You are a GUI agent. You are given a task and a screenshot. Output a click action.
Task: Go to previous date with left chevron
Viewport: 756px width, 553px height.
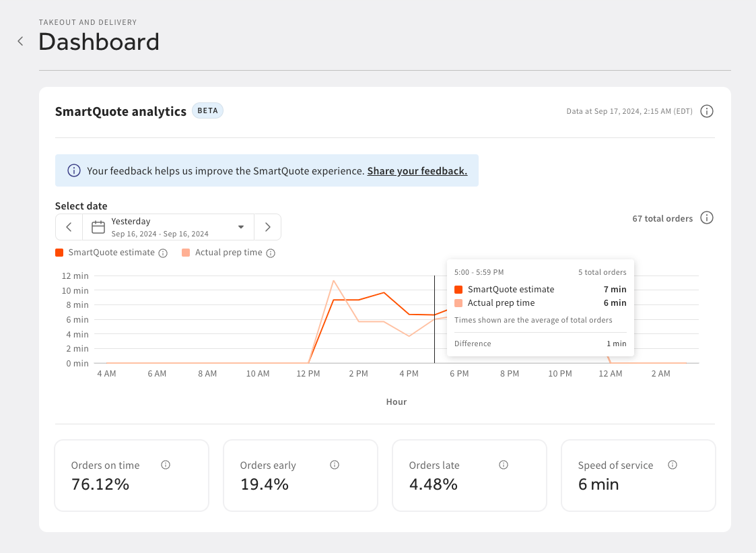tap(69, 227)
